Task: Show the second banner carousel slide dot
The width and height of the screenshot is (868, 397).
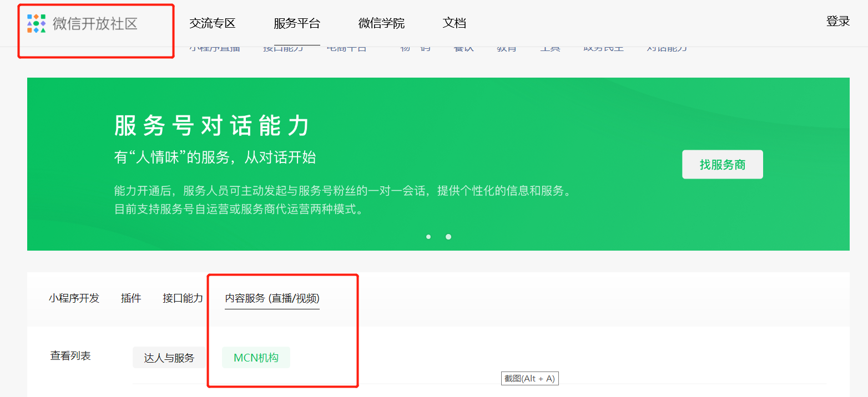Action: point(448,237)
